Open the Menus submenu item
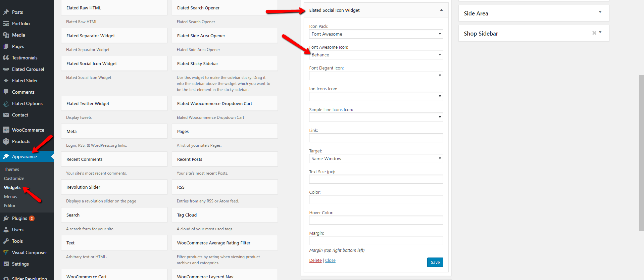 click(10, 196)
